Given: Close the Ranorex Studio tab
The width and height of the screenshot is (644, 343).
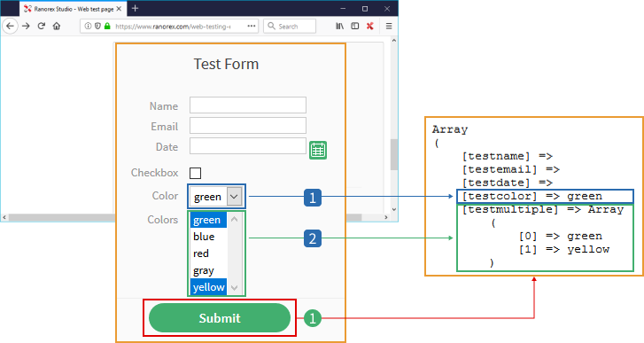Looking at the screenshot, I should point(119,8).
